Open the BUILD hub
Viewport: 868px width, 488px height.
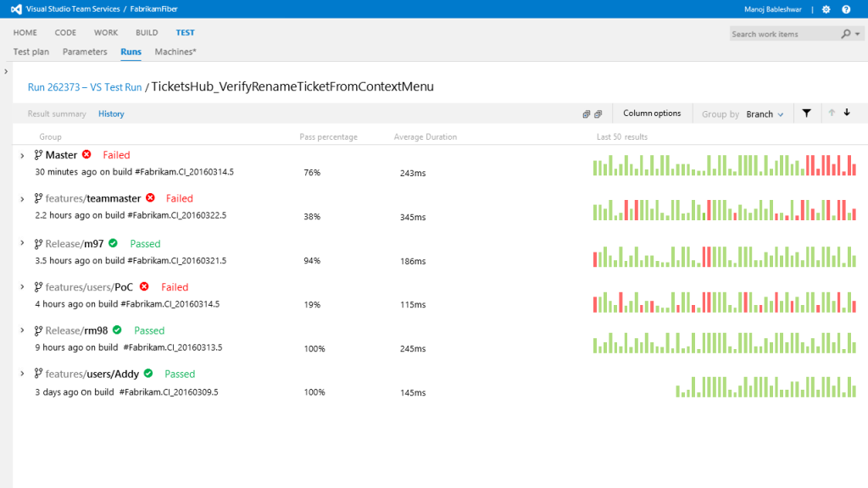(x=147, y=33)
